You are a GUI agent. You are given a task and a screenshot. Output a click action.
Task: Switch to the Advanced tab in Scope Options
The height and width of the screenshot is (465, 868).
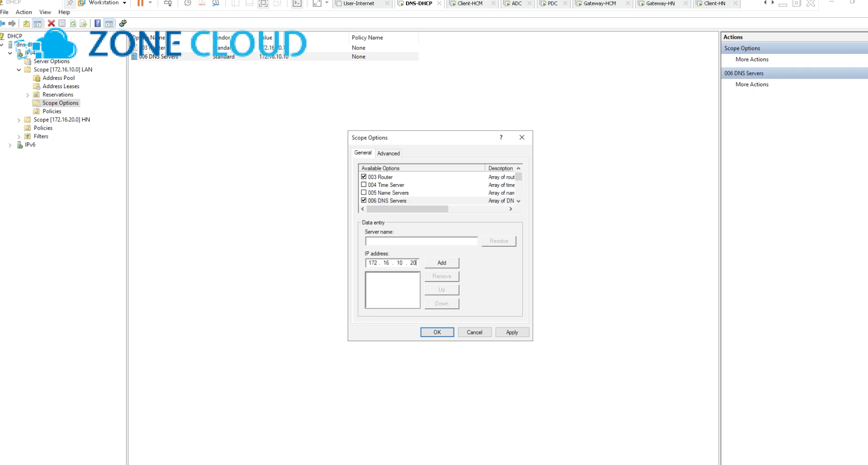(388, 153)
